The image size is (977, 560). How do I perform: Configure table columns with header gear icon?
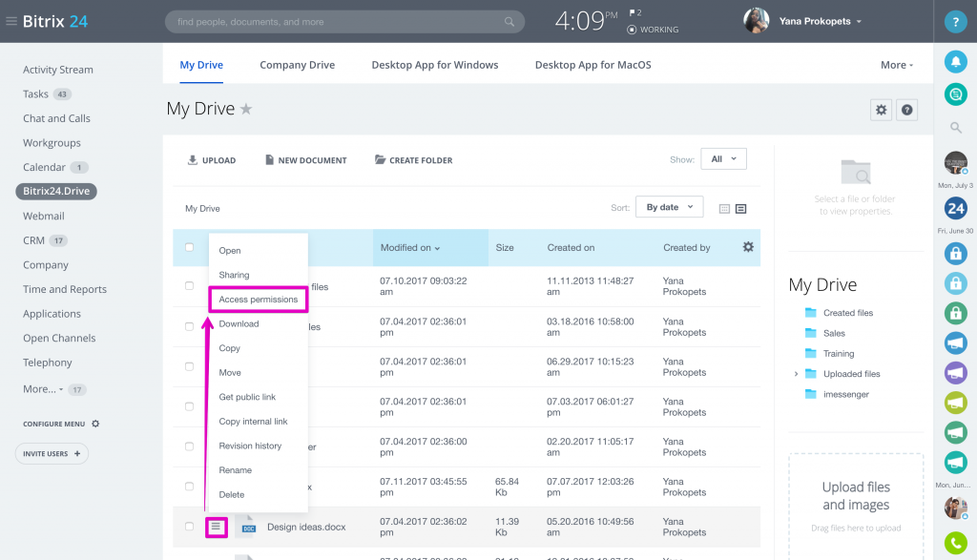coord(748,247)
